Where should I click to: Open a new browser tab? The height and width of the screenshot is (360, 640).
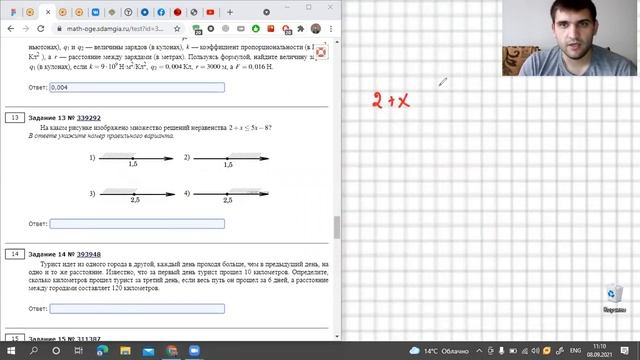(x=230, y=12)
